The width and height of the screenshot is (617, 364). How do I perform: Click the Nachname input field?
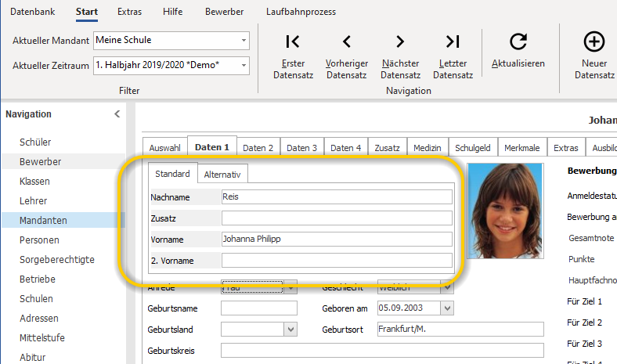pyautogui.click(x=337, y=196)
